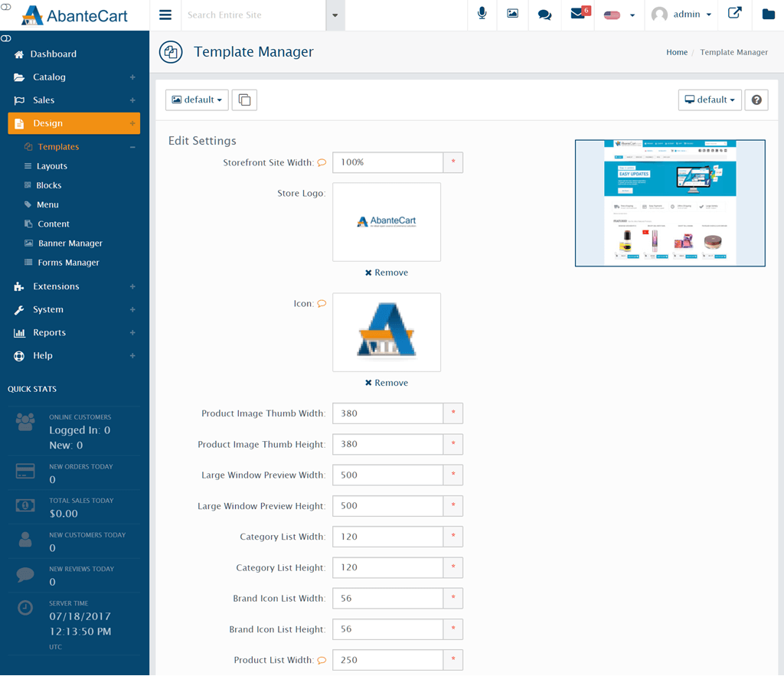Screen dimensions: 784x676
Task: Click the Edit Settings heading
Action: click(x=202, y=141)
